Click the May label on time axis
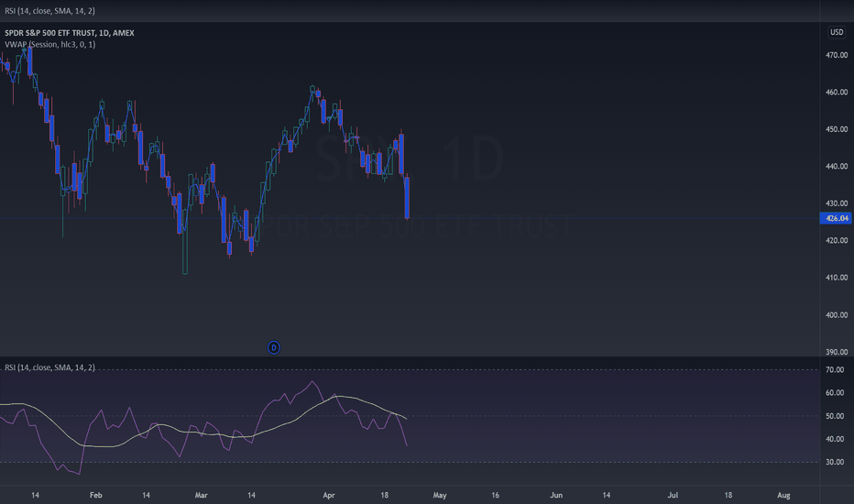The width and height of the screenshot is (854, 504). (x=440, y=495)
